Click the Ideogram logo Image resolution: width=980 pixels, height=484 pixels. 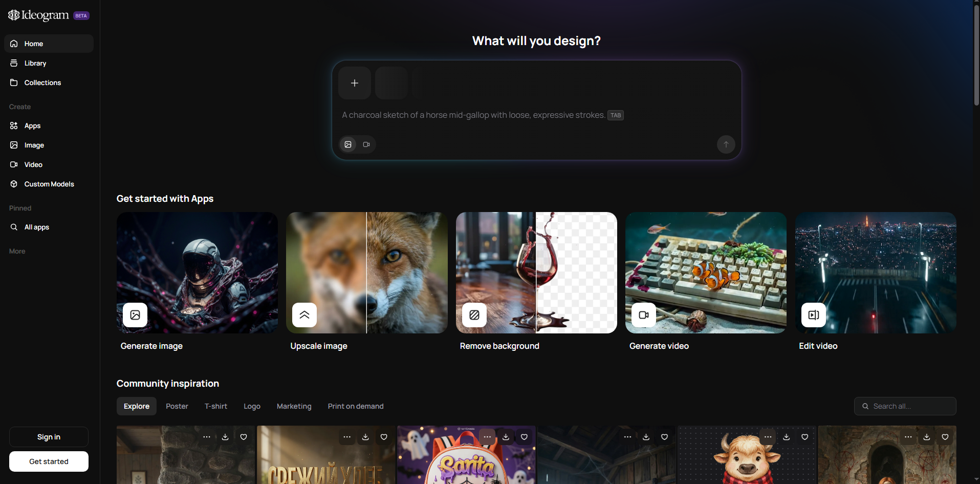[38, 15]
